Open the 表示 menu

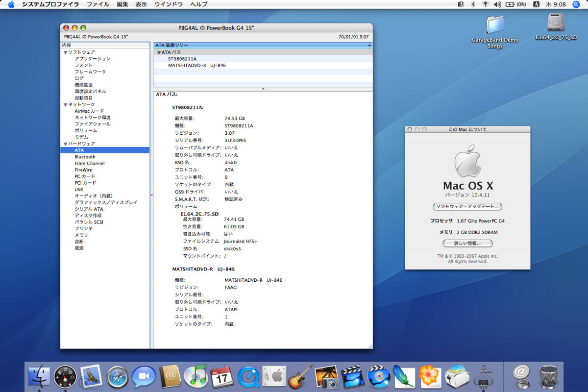(141, 4)
